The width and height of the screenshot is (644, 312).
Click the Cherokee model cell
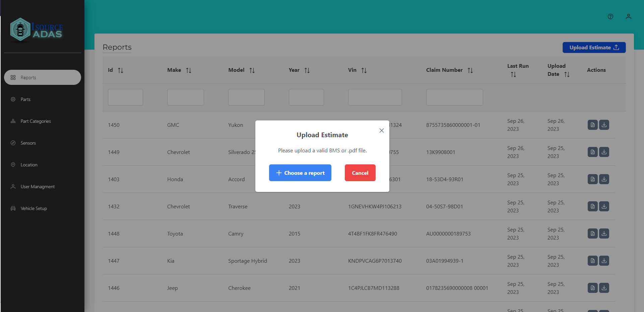click(x=239, y=288)
